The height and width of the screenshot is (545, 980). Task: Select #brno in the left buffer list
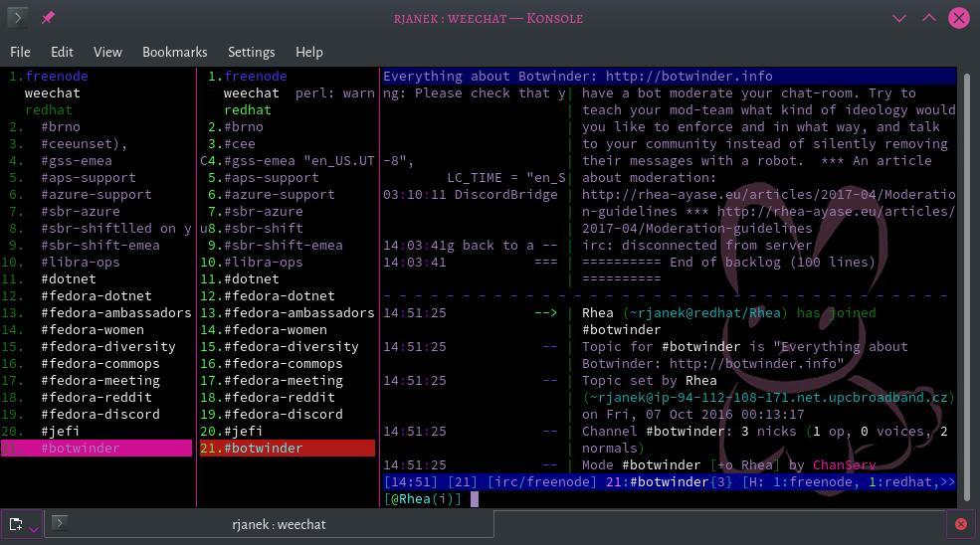(x=61, y=127)
